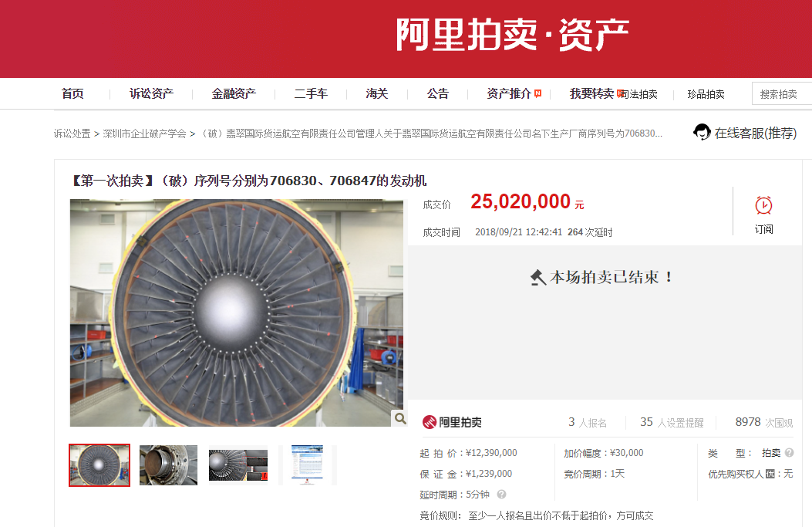Open the 诉讼资产 navigation tab
The image size is (812, 527).
click(x=151, y=94)
